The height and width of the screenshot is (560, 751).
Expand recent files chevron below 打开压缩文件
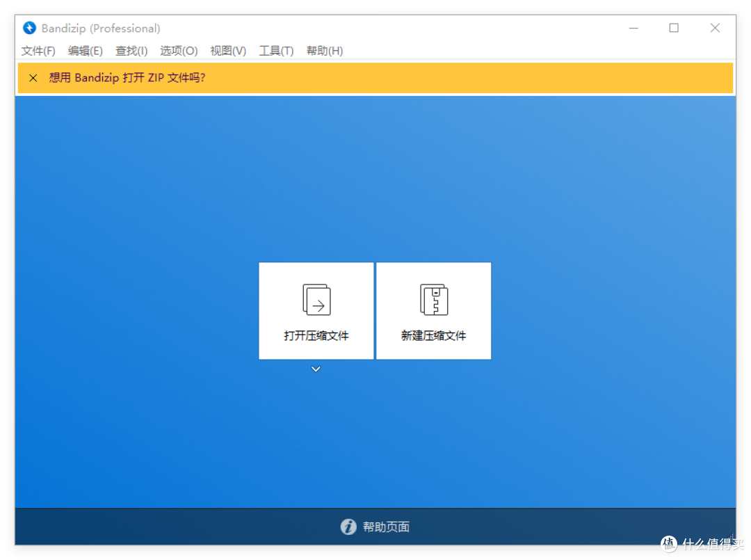(316, 369)
